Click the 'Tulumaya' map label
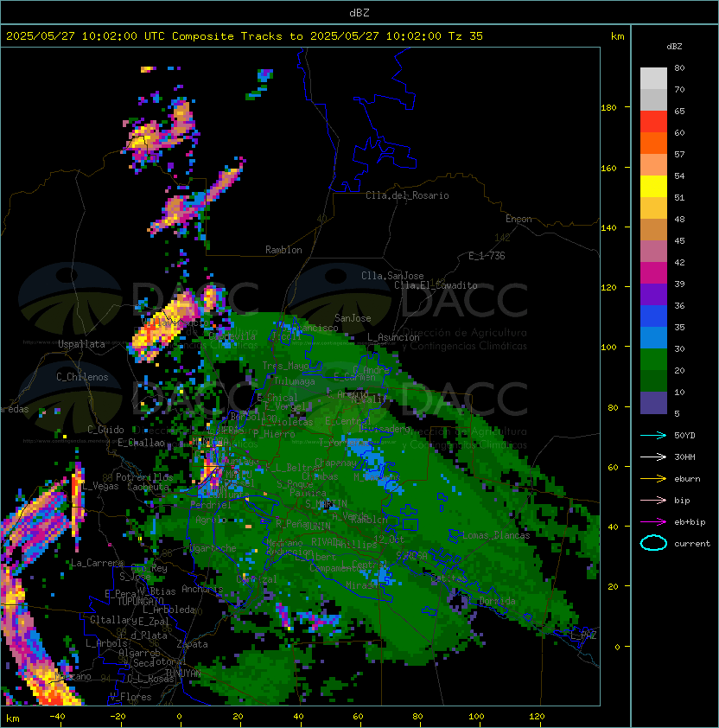The image size is (719, 728). 295,381
